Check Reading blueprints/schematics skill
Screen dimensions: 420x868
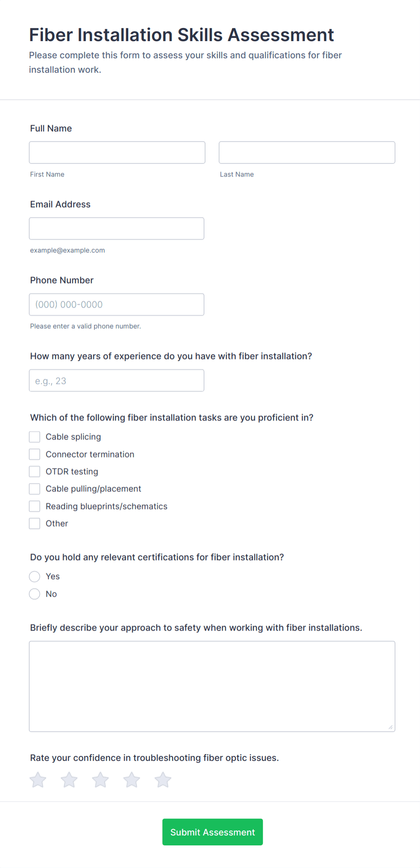34,506
